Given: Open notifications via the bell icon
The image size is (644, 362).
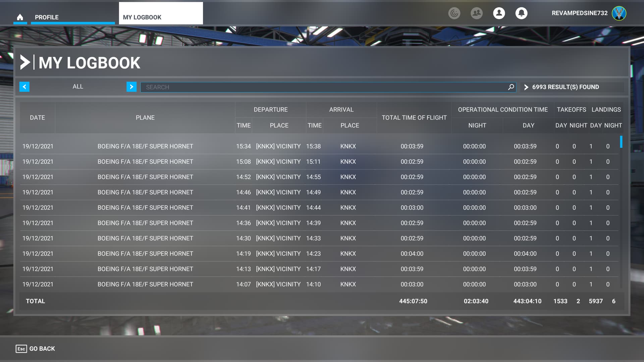Looking at the screenshot, I should point(521,13).
